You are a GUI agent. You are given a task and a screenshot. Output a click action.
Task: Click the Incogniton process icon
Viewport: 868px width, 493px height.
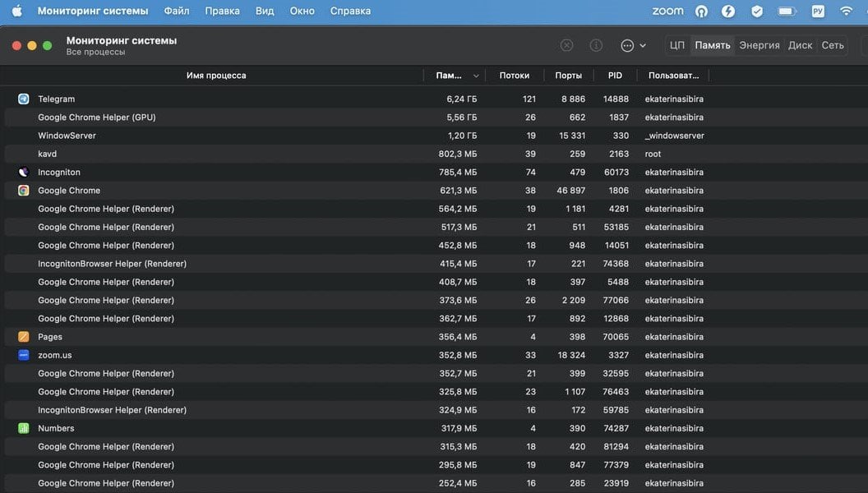(23, 173)
